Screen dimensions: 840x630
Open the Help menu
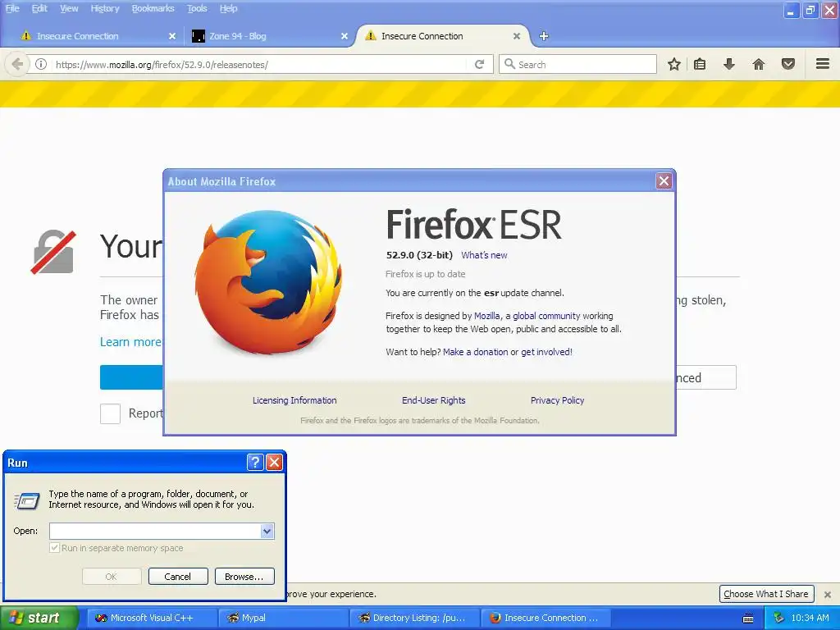(x=228, y=8)
